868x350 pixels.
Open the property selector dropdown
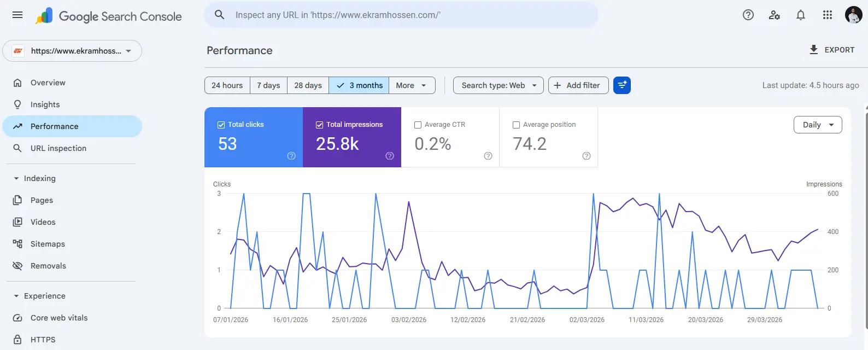72,51
